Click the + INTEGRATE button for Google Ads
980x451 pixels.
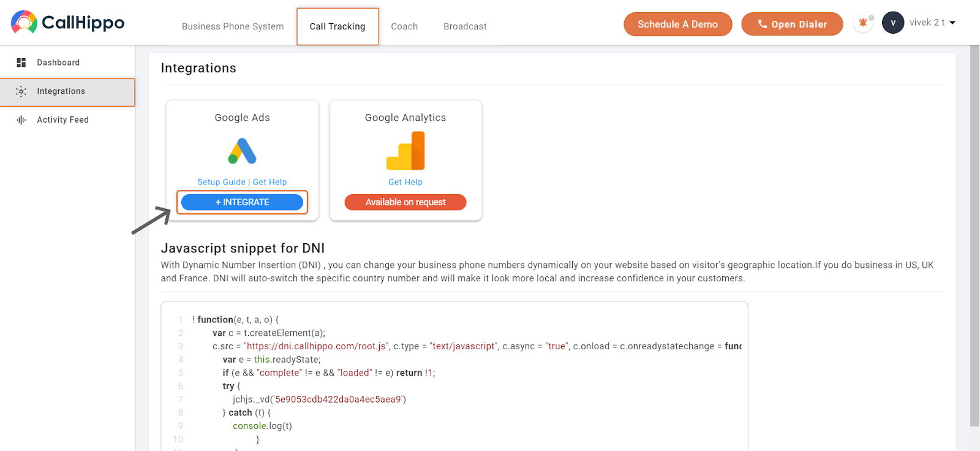click(242, 202)
